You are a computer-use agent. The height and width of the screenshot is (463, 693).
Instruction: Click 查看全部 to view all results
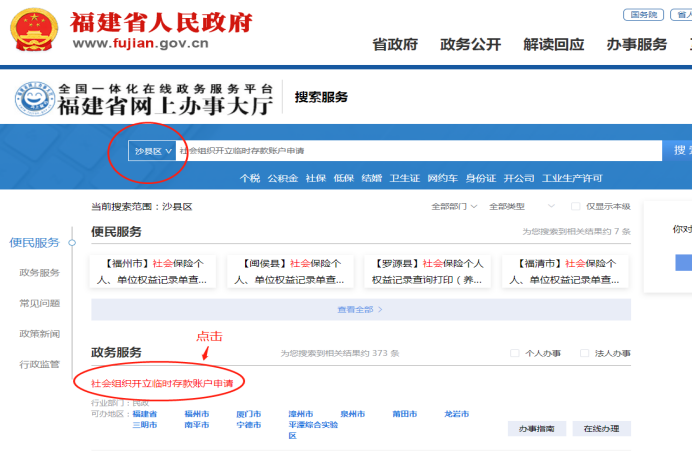point(359,310)
